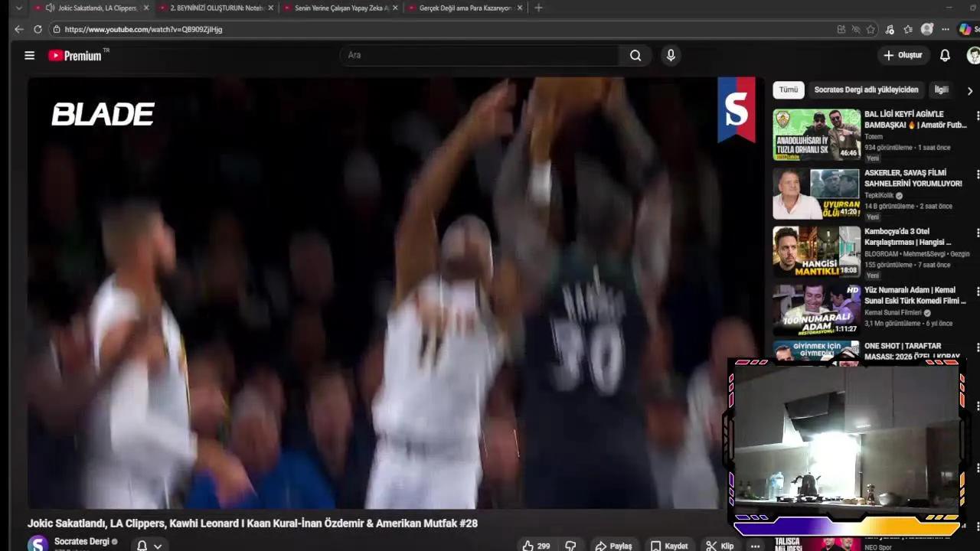Click the video title Jokic Sakatlandı text
The height and width of the screenshot is (551, 980).
click(x=253, y=523)
